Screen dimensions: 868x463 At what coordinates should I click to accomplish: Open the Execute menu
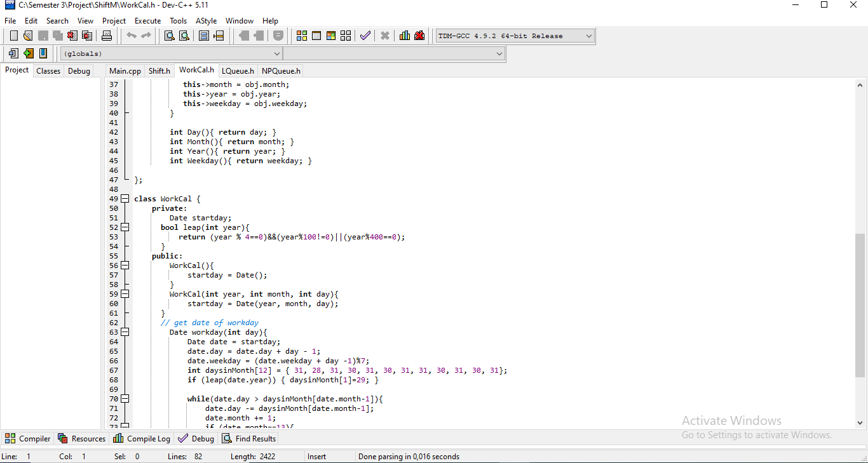pyautogui.click(x=148, y=21)
